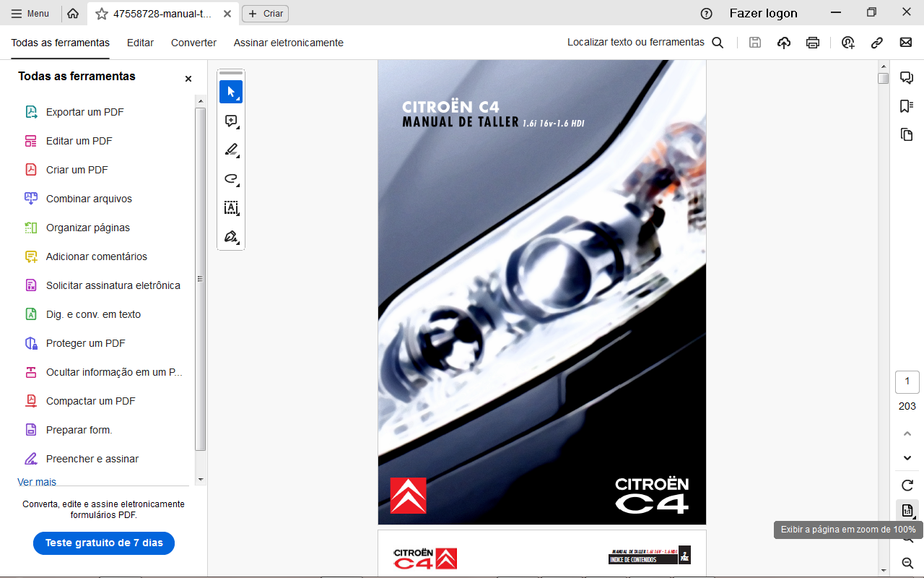Open the fill and sign pen tool
924x578 pixels.
point(231,237)
